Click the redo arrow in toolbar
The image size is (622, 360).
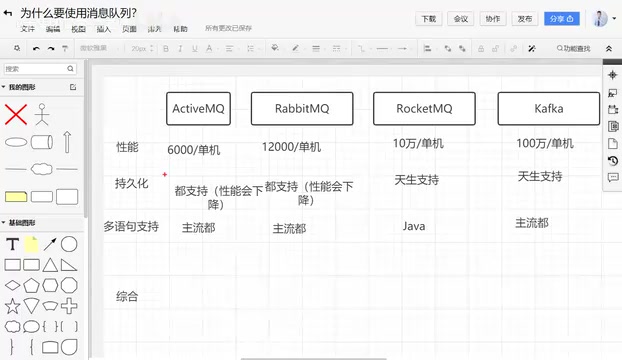pyautogui.click(x=51, y=48)
